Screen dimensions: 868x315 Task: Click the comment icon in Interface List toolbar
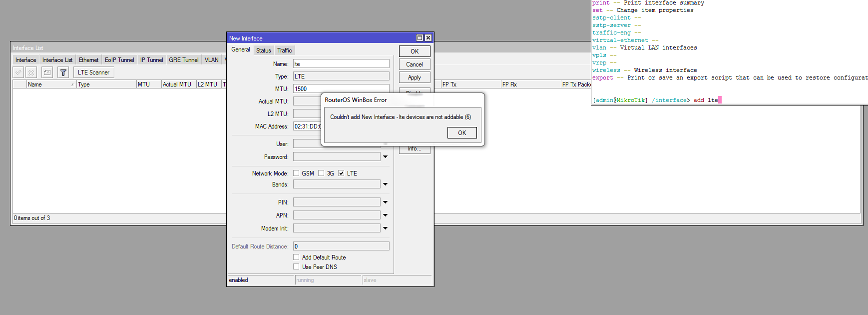point(47,72)
